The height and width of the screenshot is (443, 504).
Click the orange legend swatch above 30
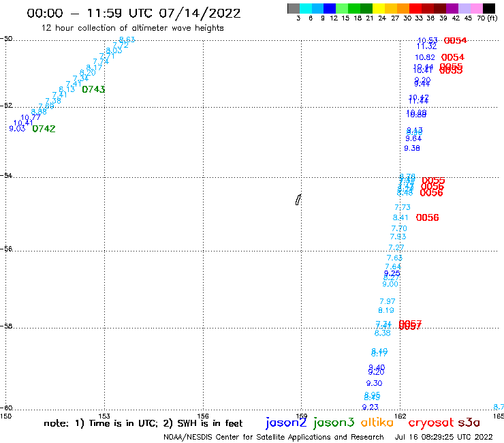tap(403, 8)
